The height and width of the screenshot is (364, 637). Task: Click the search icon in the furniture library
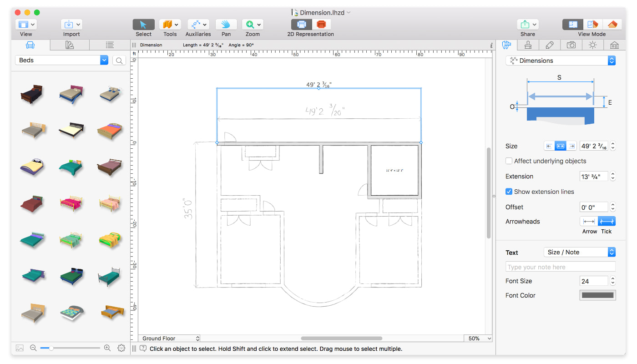coord(119,60)
